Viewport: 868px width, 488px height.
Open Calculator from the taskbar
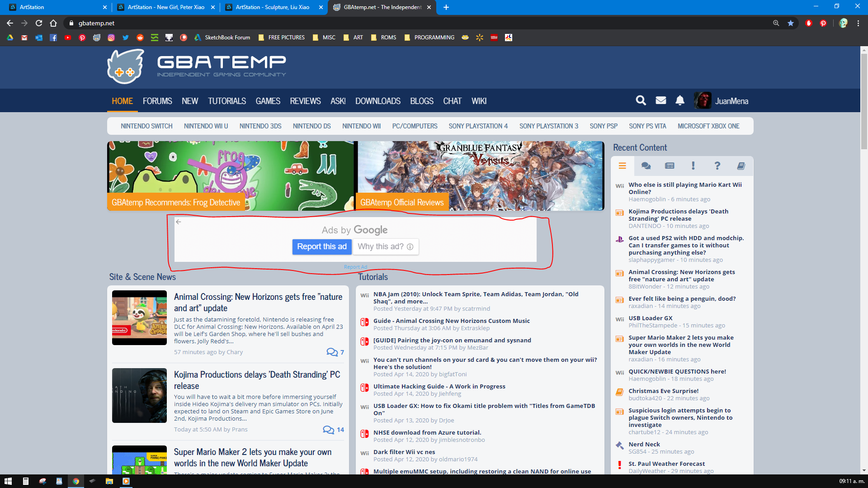coord(26,481)
